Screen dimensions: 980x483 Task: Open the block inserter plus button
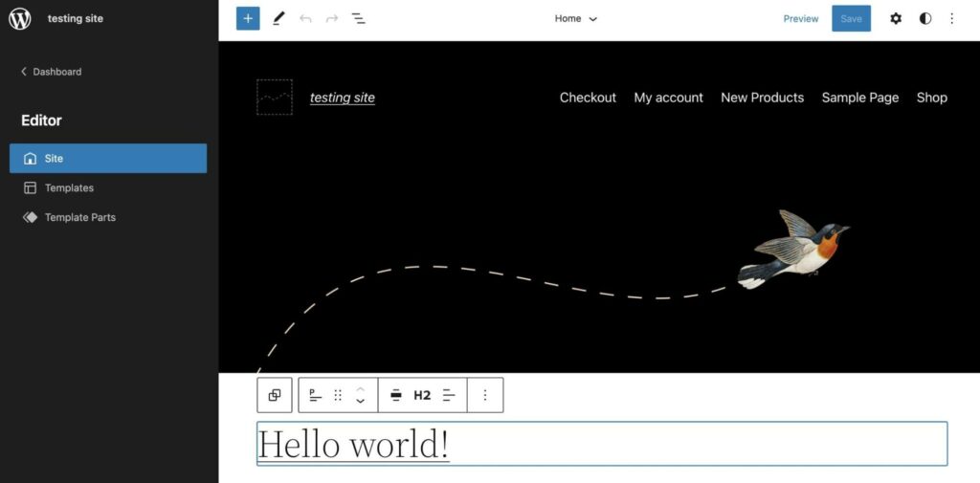tap(248, 19)
